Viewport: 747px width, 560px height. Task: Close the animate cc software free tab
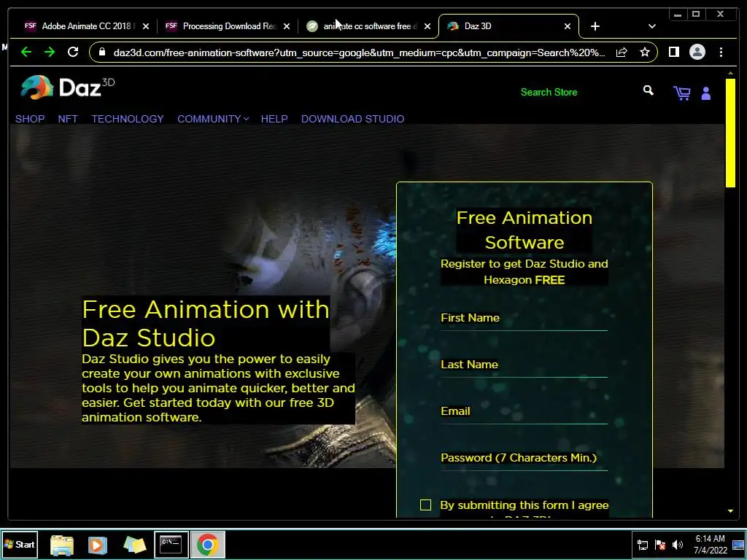click(x=427, y=26)
